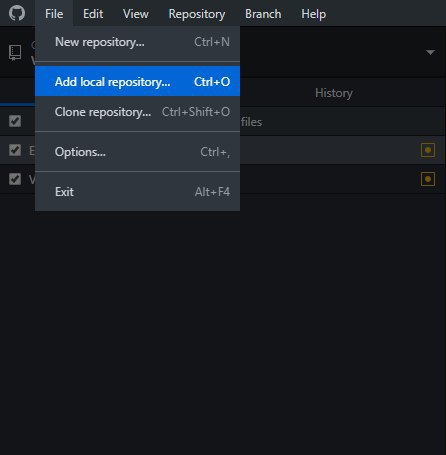The image size is (446, 455).
Task: Open the Help menu
Action: tap(313, 14)
